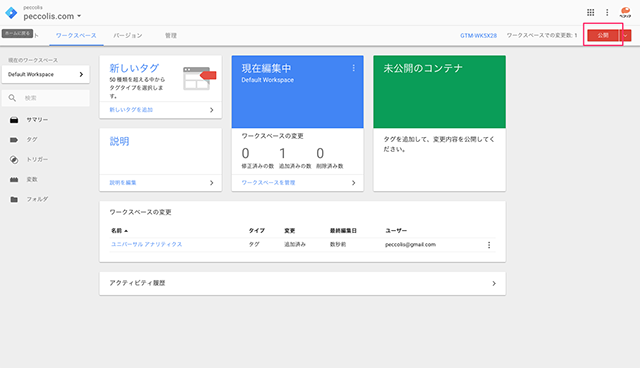
Task: Click the 新しいタグ card heading
Action: tap(134, 68)
